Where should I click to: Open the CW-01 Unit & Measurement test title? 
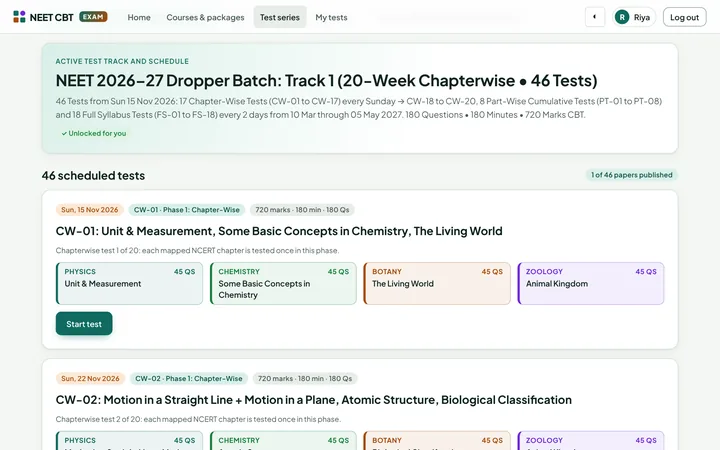(x=279, y=231)
